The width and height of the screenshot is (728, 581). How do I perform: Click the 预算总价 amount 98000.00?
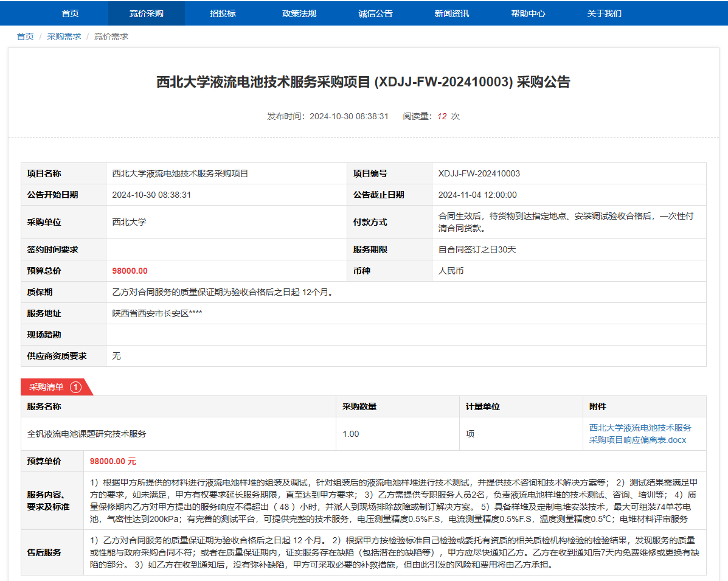click(130, 271)
